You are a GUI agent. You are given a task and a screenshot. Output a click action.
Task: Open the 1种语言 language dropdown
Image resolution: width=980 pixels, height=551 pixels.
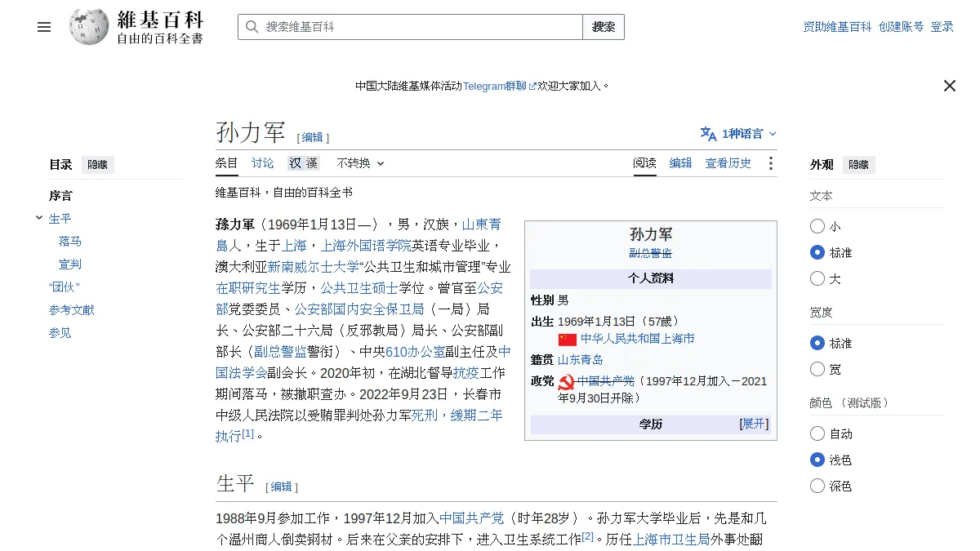click(739, 134)
